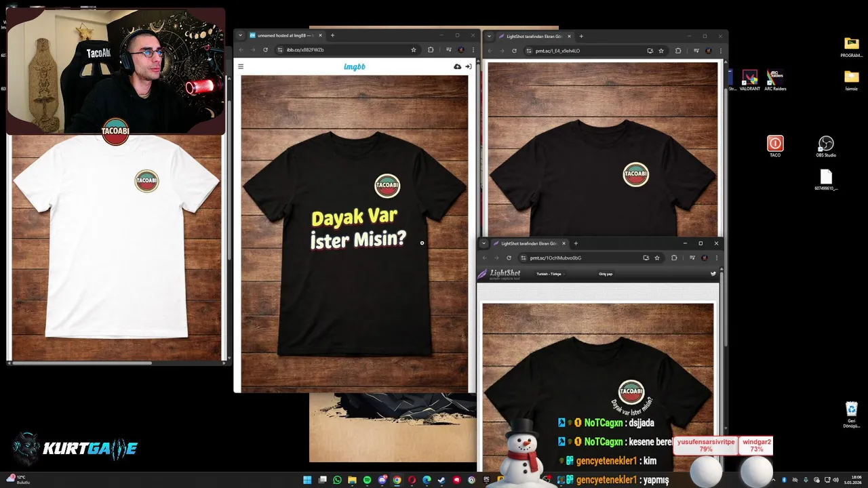The height and width of the screenshot is (488, 868).
Task: Open Google Chrome from the taskbar
Action: pyautogui.click(x=397, y=480)
